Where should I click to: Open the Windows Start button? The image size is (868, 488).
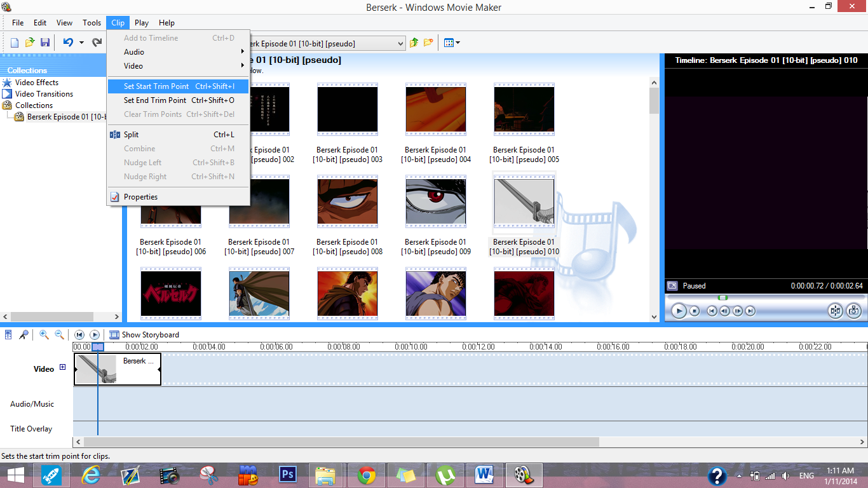16,475
